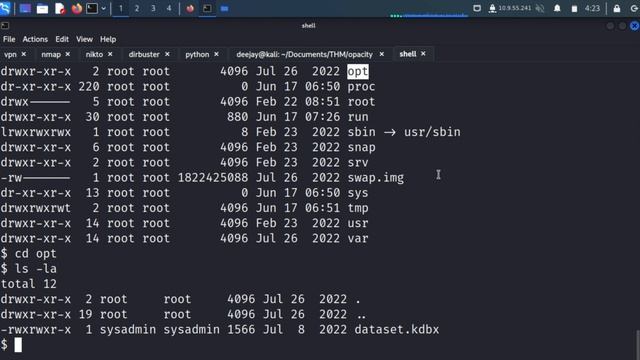
Task: Click the display panel tray icon
Action: click(x=477, y=9)
